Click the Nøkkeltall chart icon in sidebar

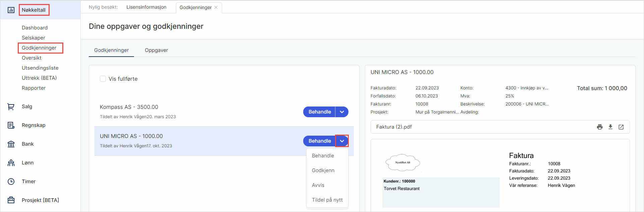click(x=11, y=10)
